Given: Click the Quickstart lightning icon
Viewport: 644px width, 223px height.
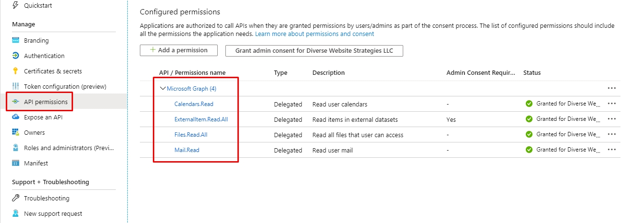Looking at the screenshot, I should point(15,5).
